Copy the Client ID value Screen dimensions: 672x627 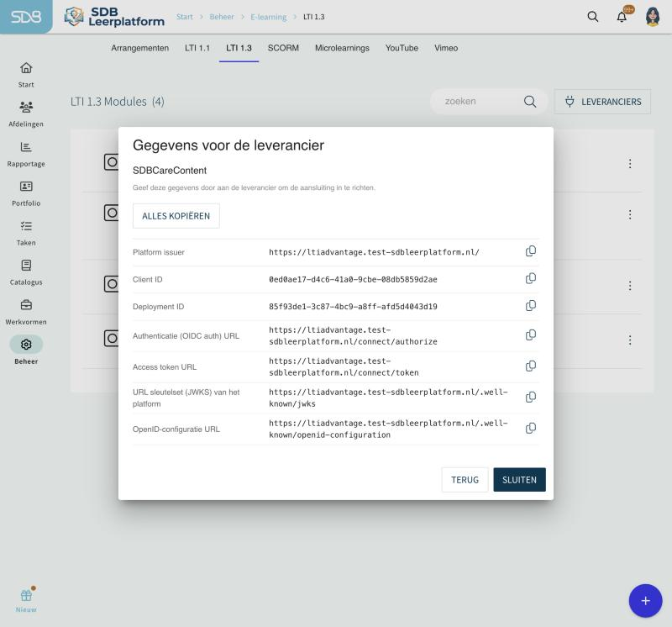click(x=531, y=279)
